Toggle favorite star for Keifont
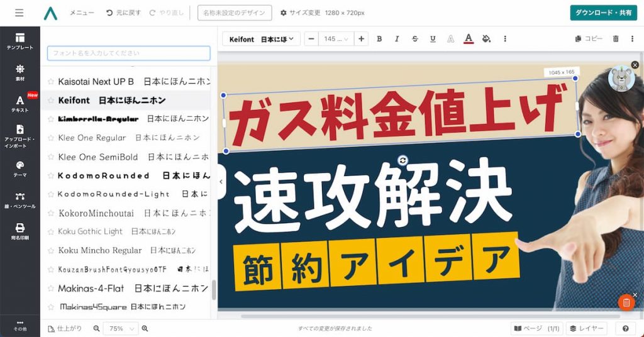The width and height of the screenshot is (644, 337). coord(51,101)
